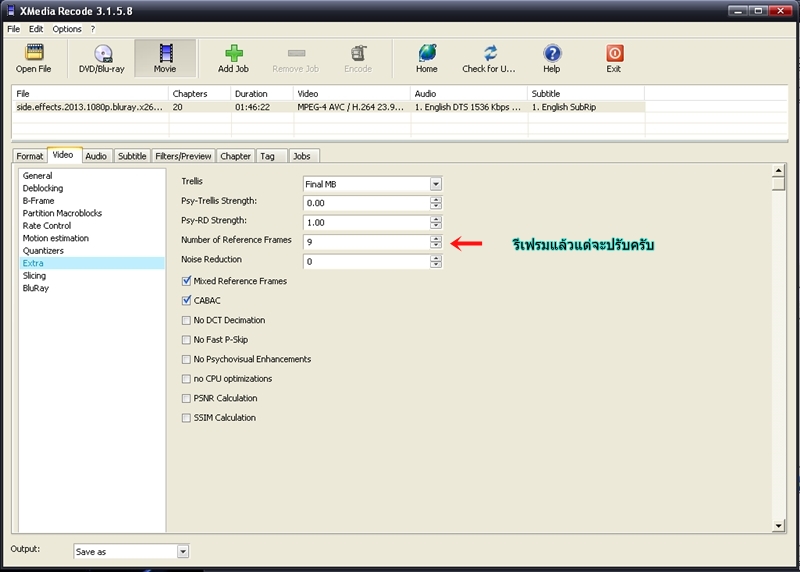The image size is (800, 572).
Task: Enable No DCT Decimation
Action: 186,320
